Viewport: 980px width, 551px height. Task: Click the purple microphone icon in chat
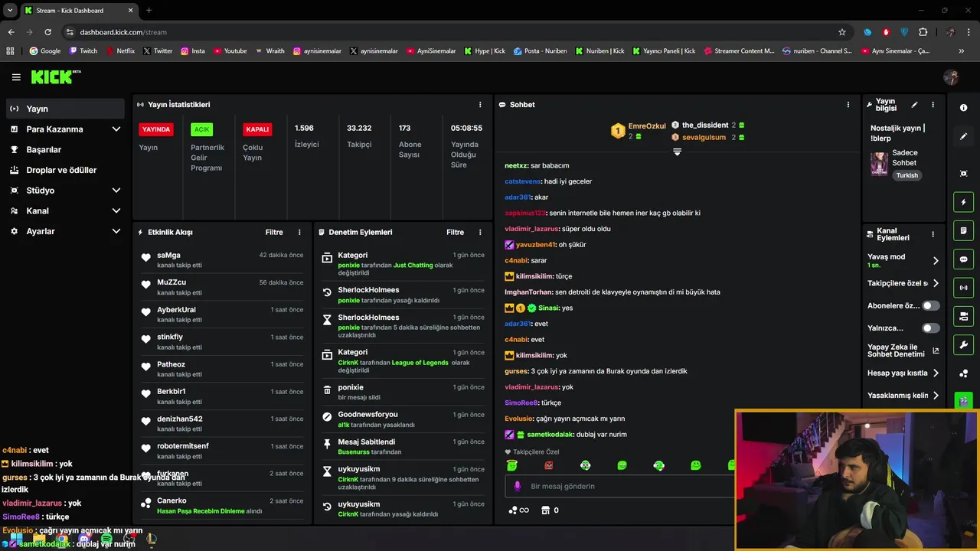[518, 486]
